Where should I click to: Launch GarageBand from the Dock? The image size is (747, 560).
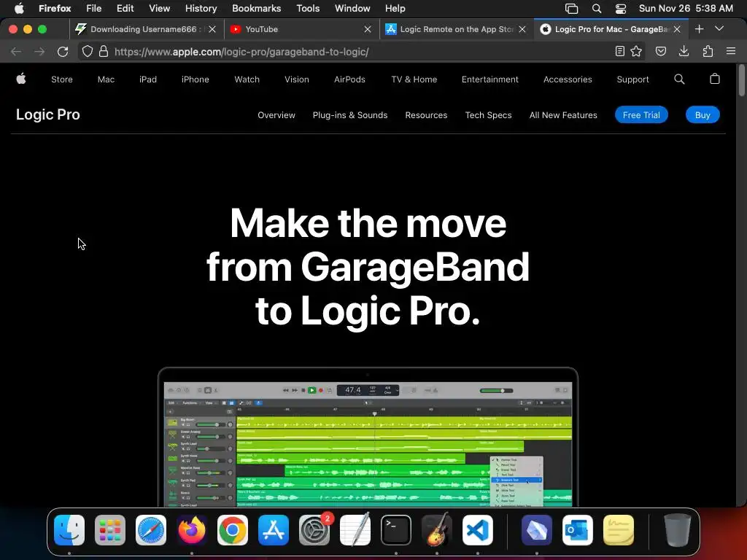(x=437, y=529)
